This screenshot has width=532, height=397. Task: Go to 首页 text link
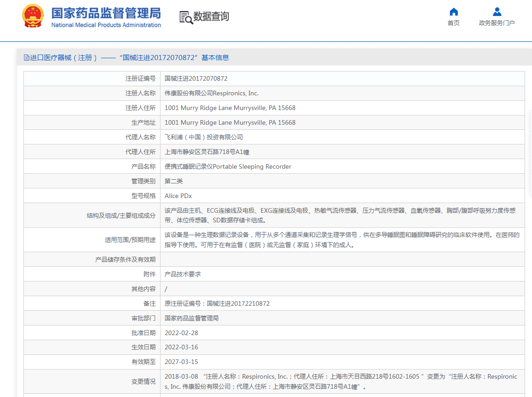tap(454, 23)
